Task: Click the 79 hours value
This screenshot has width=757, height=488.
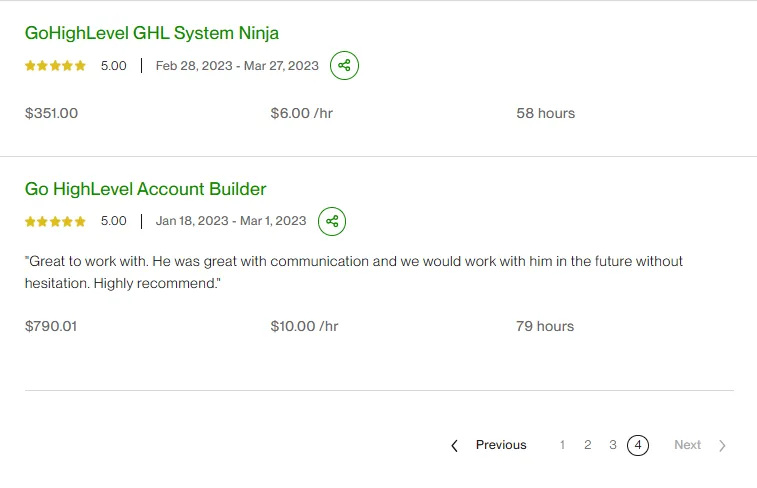Action: (x=545, y=326)
